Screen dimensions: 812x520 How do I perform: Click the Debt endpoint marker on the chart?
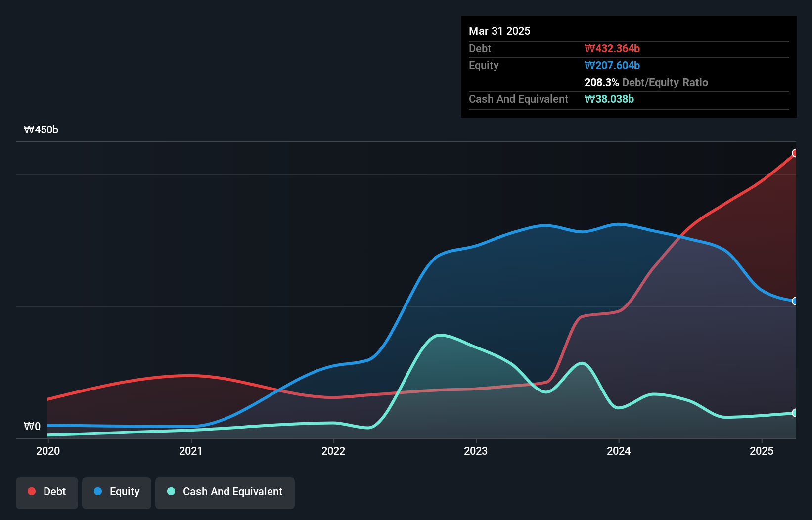coord(795,154)
